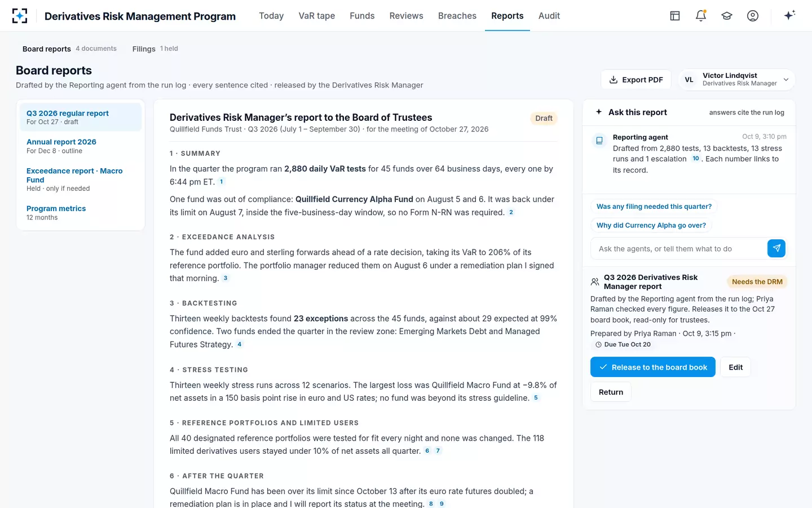Open citation 3 in Exceedance Analysis

coord(226,278)
